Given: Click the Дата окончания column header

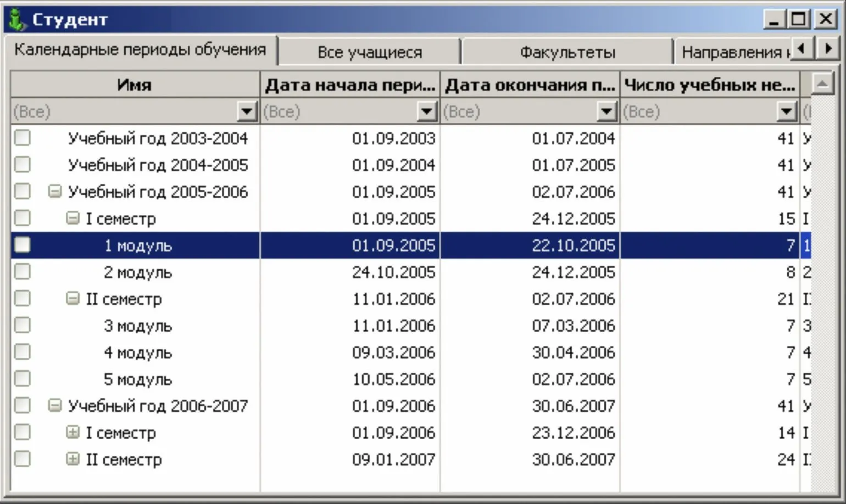Looking at the screenshot, I should click(x=530, y=85).
